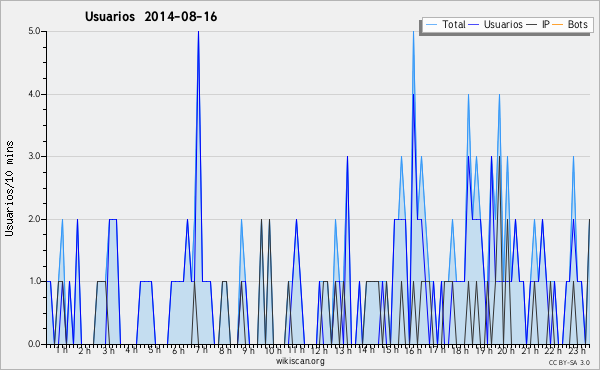Click the '1 h' x-axis label
Viewport: 600px width, 370px height.
click(62, 350)
